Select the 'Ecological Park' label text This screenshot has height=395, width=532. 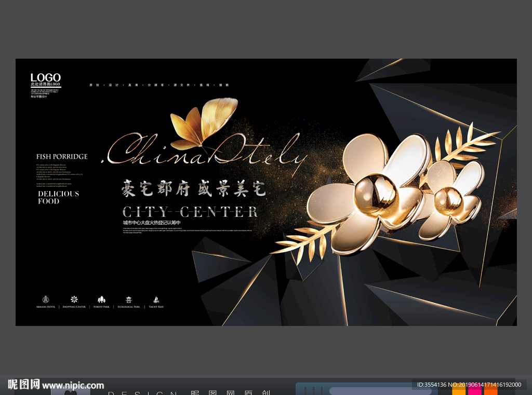[129, 307]
